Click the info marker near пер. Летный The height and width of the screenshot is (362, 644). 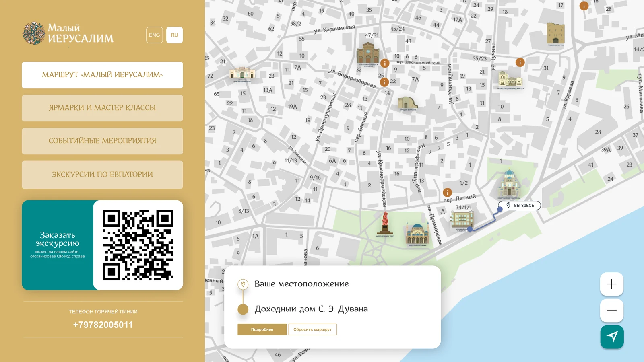(447, 193)
